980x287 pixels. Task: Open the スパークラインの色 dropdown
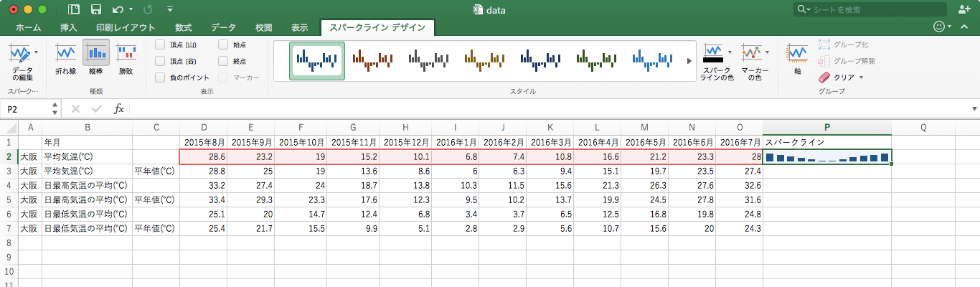tap(717, 61)
